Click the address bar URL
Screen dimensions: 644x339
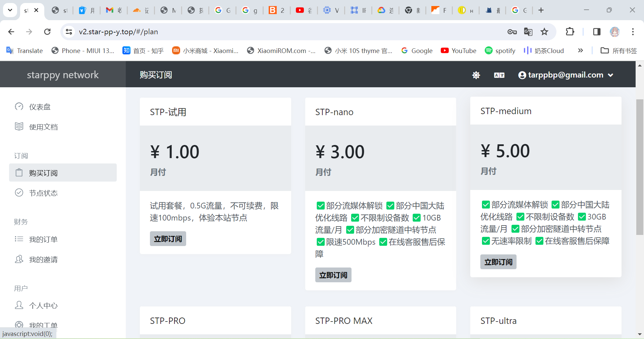[118, 32]
